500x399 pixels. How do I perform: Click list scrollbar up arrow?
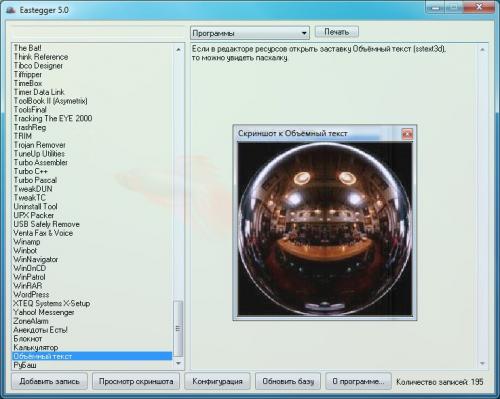(178, 49)
